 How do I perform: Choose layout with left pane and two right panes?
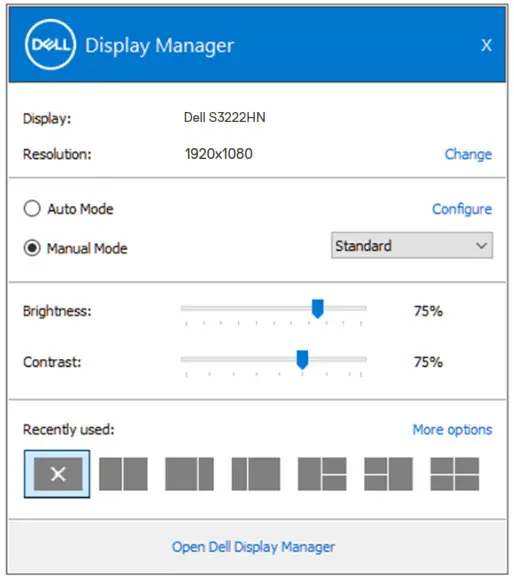322,474
